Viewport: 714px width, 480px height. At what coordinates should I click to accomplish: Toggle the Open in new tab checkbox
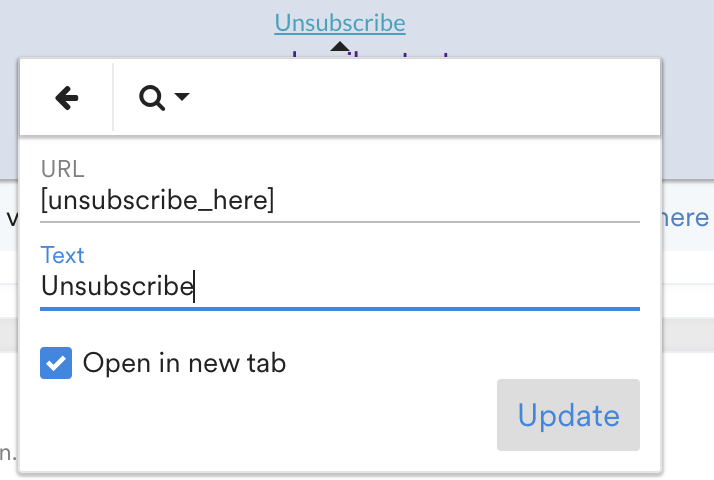coord(56,363)
